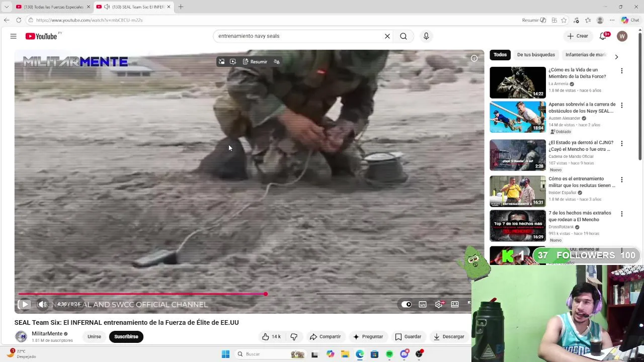Go to the YouTube home logo
The width and height of the screenshot is (644, 362).
[x=41, y=36]
